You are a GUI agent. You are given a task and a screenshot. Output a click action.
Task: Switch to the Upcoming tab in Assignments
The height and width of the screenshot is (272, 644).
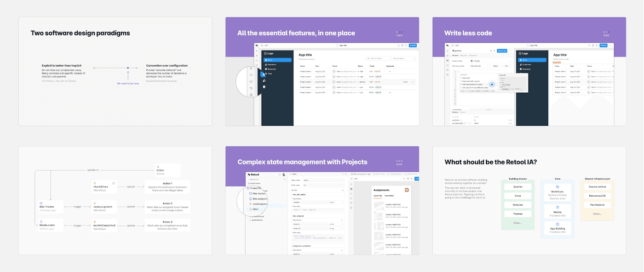[x=377, y=195]
